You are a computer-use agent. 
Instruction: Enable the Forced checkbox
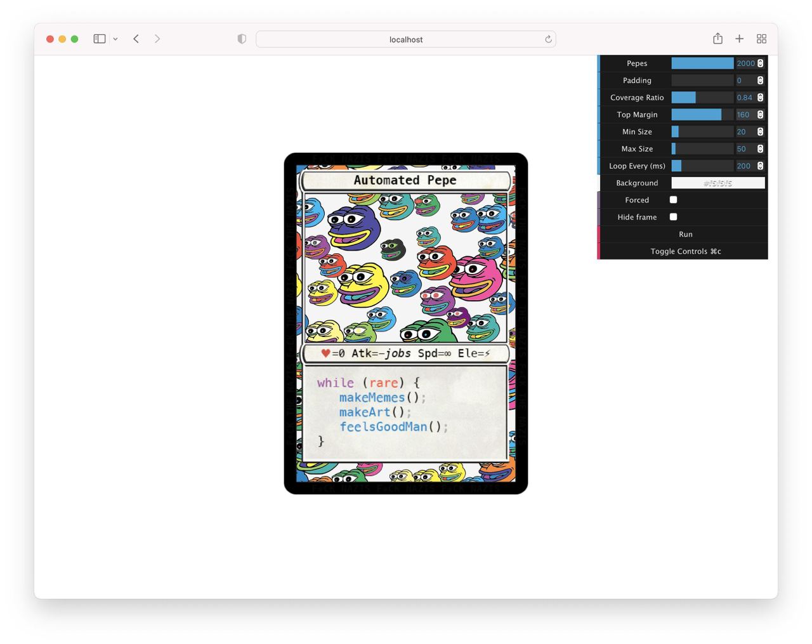click(x=674, y=200)
